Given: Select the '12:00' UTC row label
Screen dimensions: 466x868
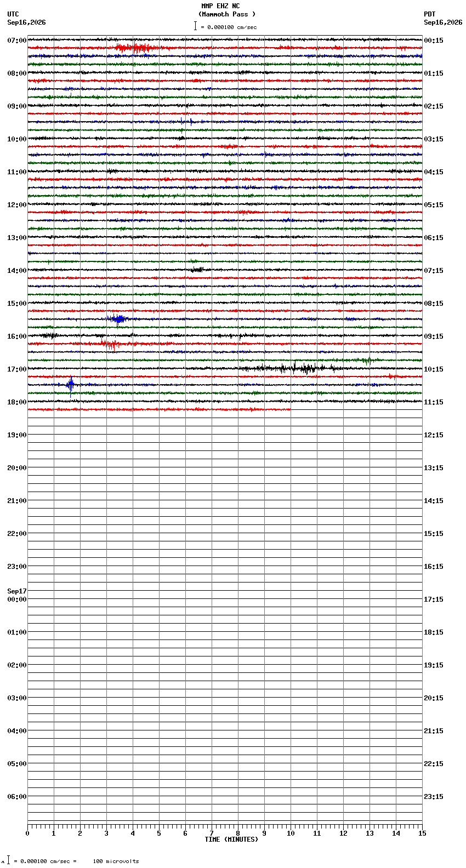Looking at the screenshot, I should [x=17, y=205].
